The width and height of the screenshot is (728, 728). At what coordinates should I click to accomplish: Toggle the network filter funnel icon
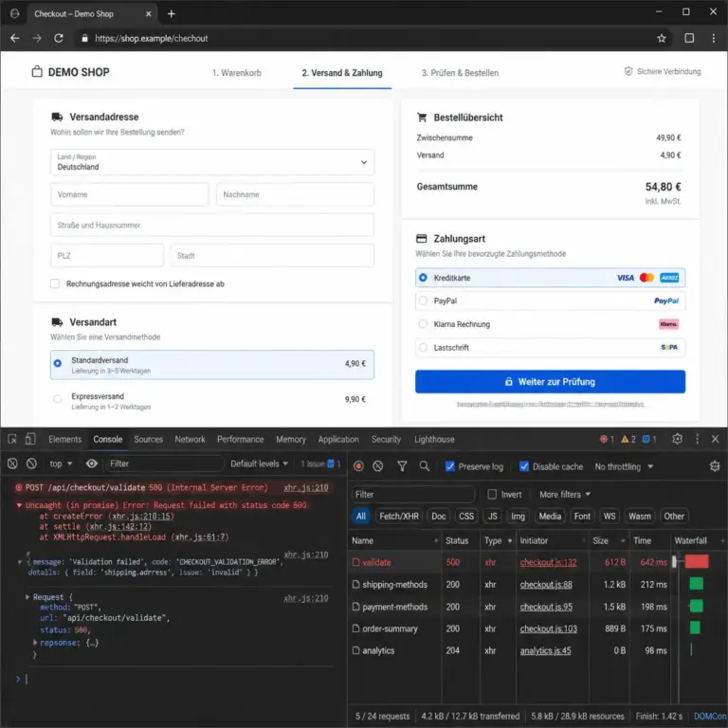402,466
